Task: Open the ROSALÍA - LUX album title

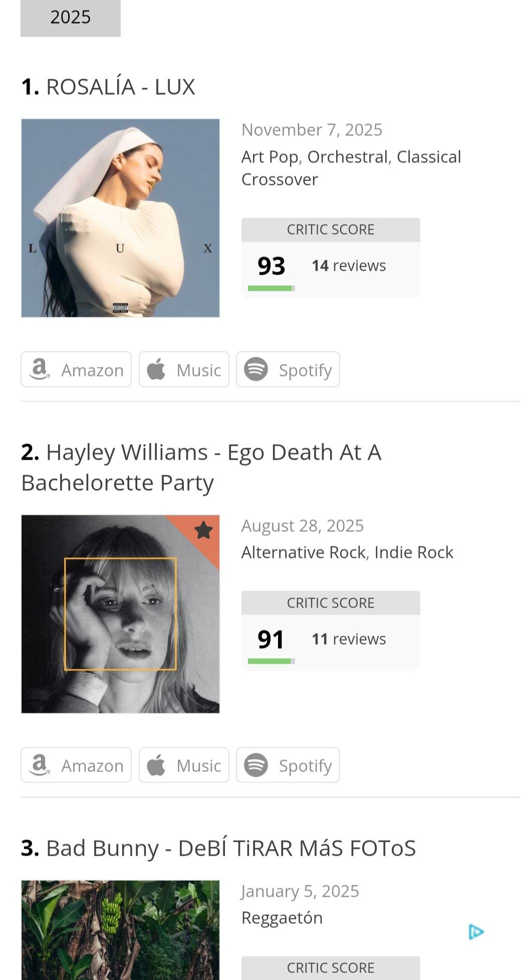Action: 120,87
